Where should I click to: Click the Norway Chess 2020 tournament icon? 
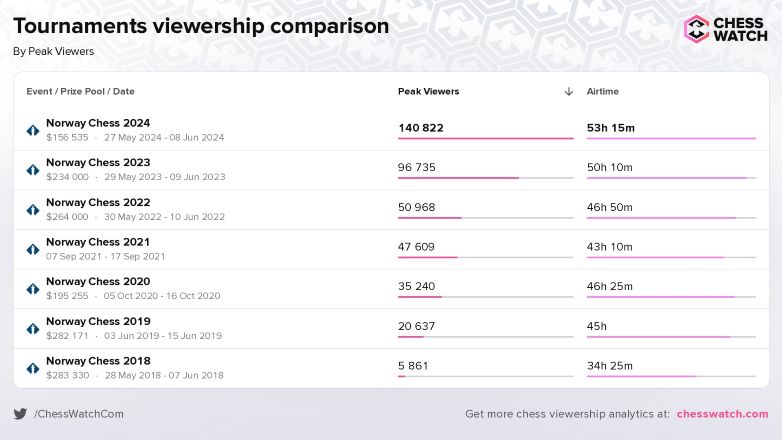click(x=32, y=289)
